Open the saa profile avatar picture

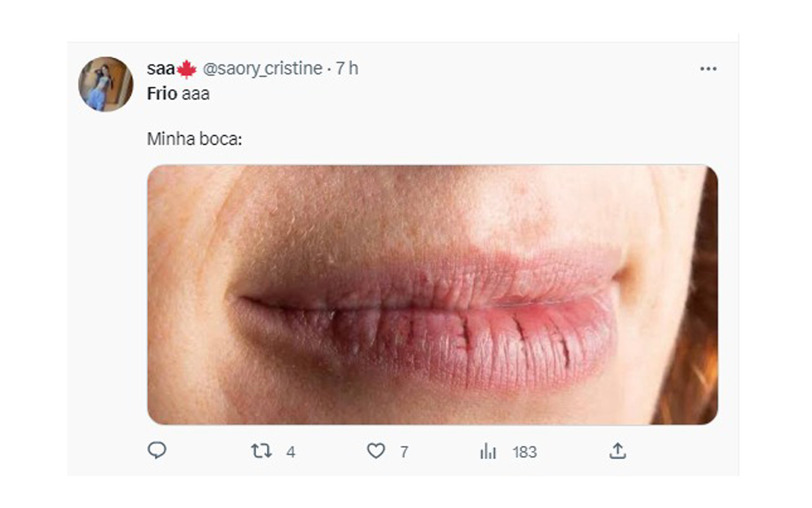[105, 84]
